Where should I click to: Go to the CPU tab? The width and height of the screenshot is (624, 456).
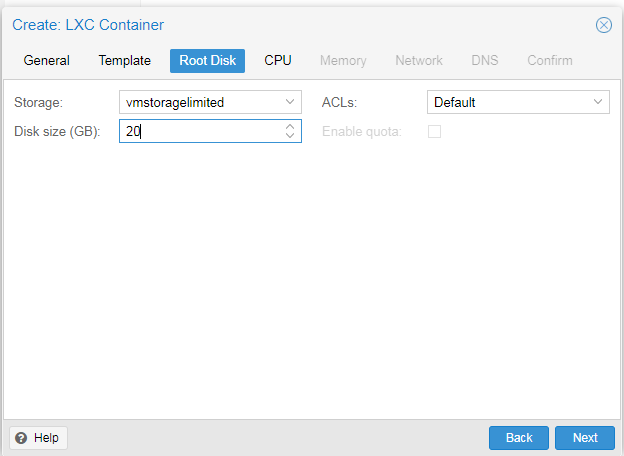(278, 61)
